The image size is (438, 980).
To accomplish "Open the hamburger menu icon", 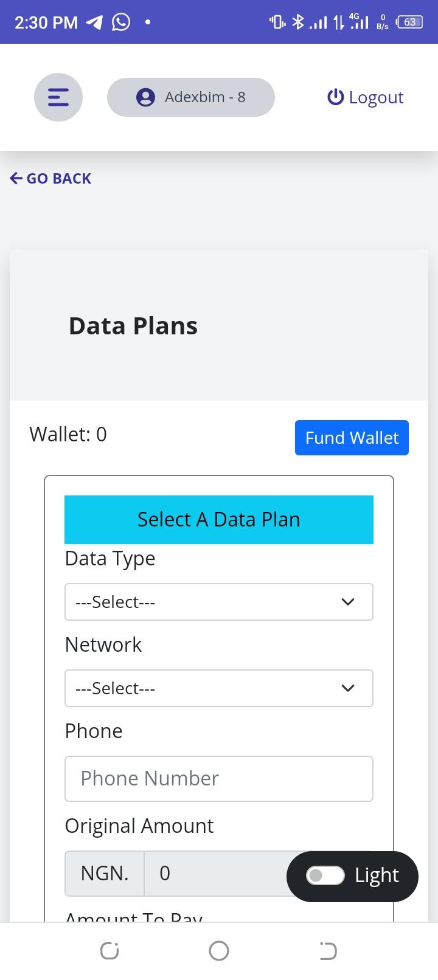I will point(58,97).
